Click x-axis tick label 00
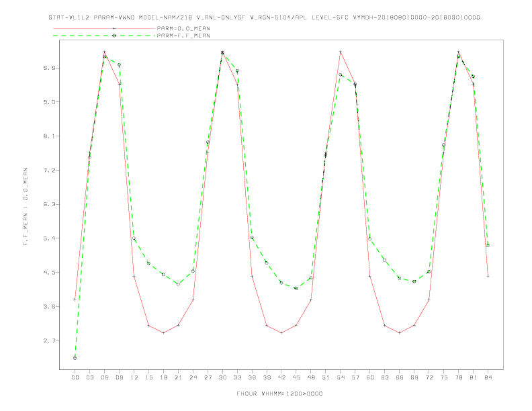This screenshot has width=532, height=411. [x=75, y=377]
